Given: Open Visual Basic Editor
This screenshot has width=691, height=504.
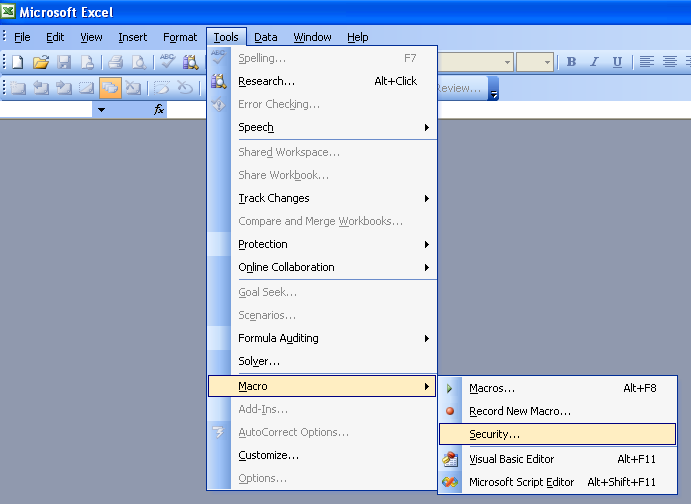Looking at the screenshot, I should coord(558,459).
